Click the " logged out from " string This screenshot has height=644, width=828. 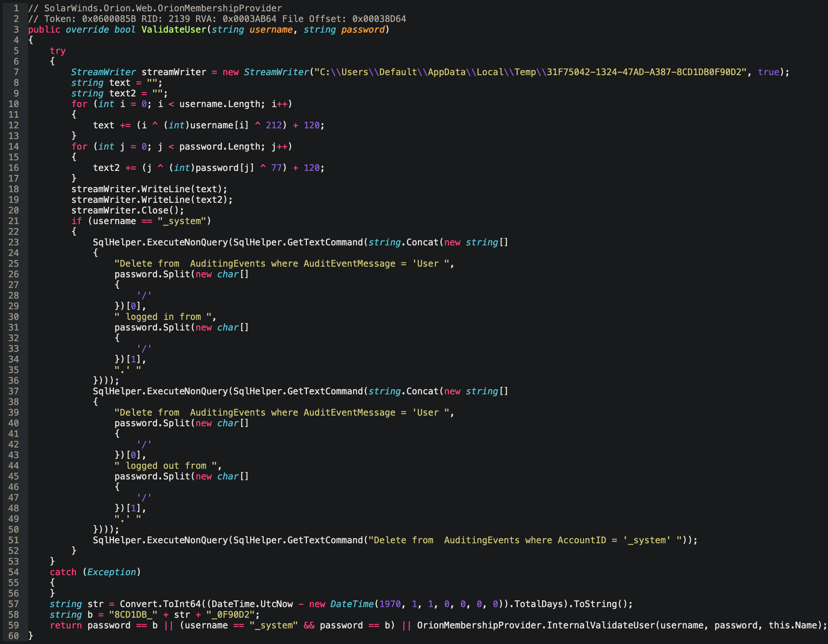pos(166,466)
